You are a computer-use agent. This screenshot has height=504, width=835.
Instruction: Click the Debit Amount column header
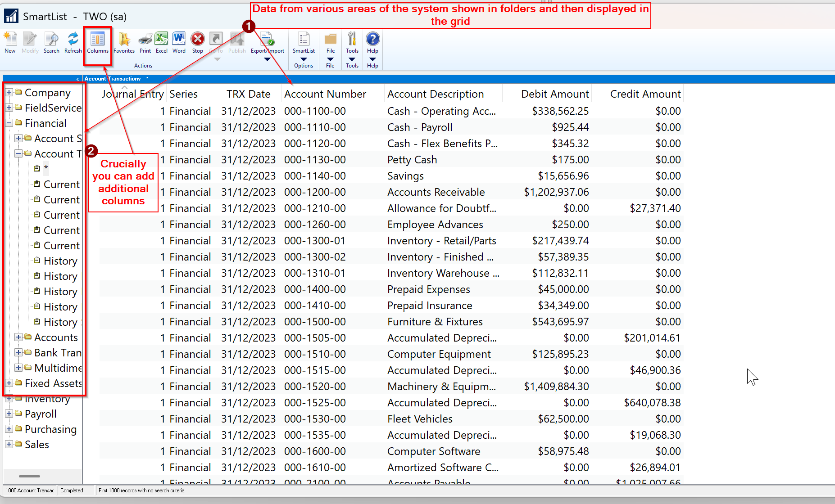[x=554, y=94]
